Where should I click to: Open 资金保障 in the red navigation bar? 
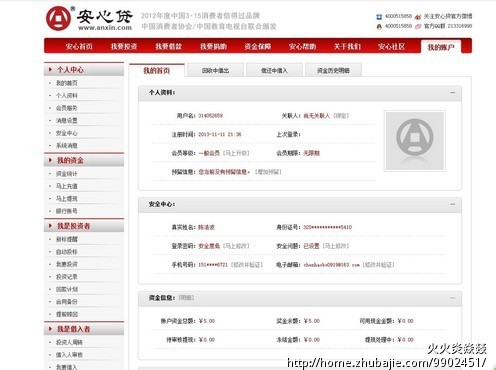click(x=258, y=47)
